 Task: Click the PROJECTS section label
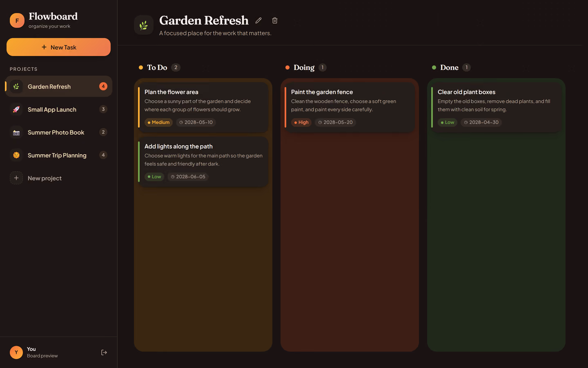[x=24, y=69]
